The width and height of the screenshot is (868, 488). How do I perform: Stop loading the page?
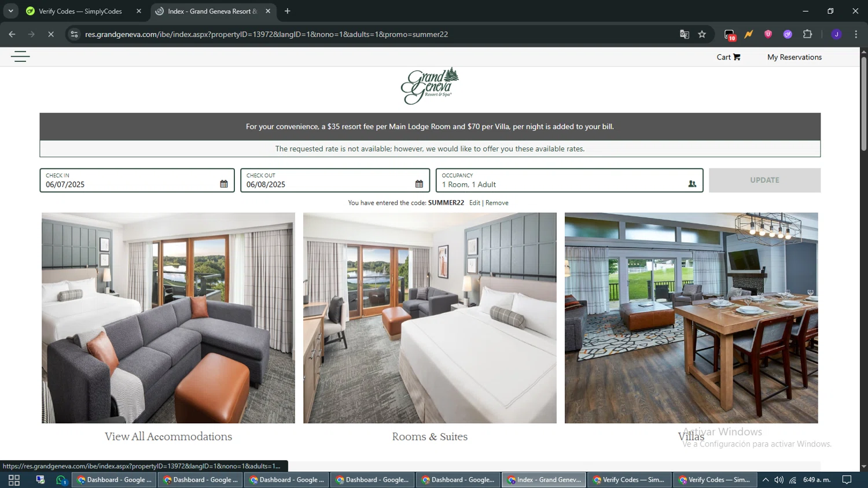(x=51, y=34)
